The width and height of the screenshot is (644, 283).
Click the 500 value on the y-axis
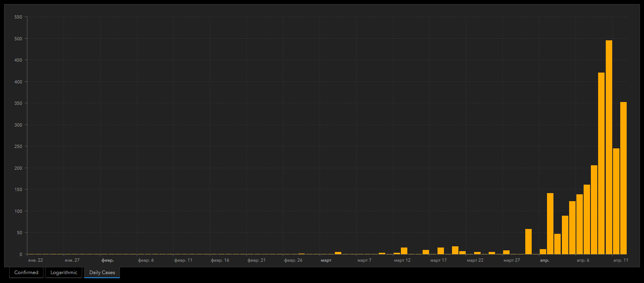coord(18,39)
